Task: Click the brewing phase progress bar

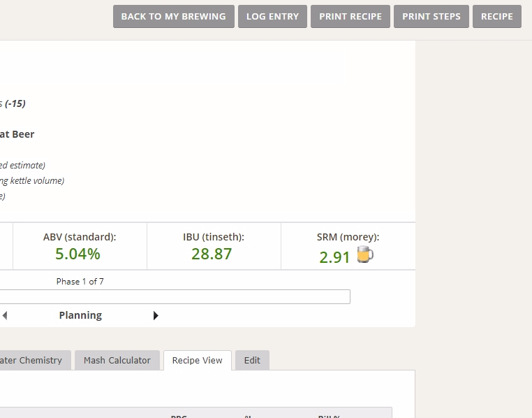Action: pos(175,296)
